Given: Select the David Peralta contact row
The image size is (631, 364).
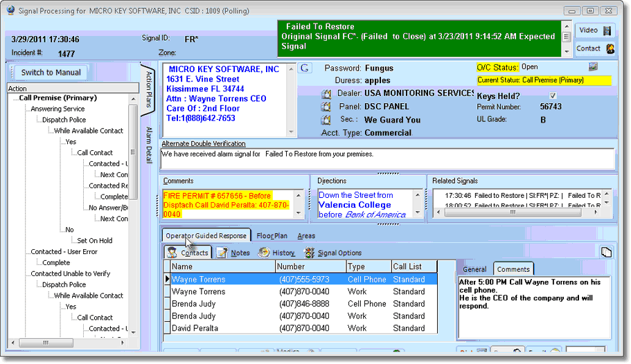Looking at the screenshot, I should 304,328.
